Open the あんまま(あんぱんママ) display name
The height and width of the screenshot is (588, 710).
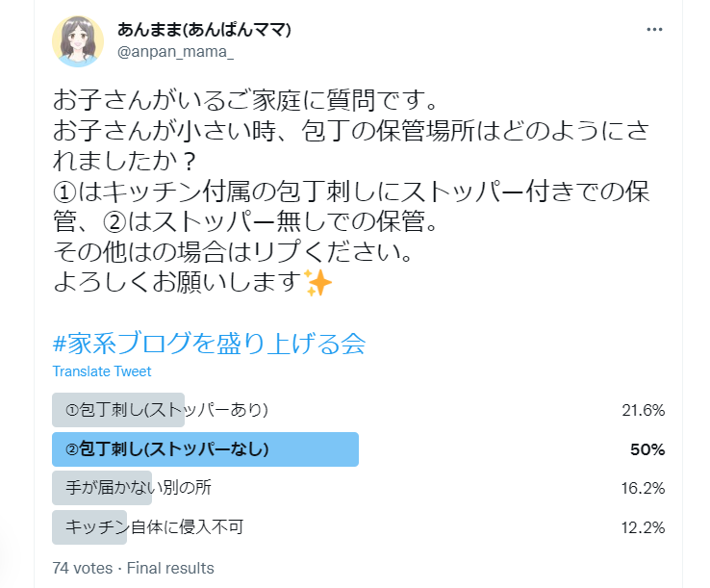click(204, 30)
